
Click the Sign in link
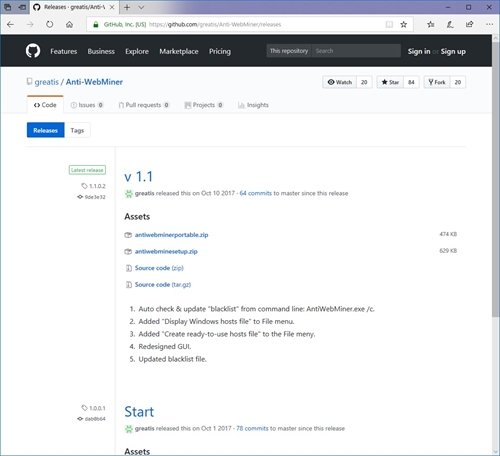point(419,51)
